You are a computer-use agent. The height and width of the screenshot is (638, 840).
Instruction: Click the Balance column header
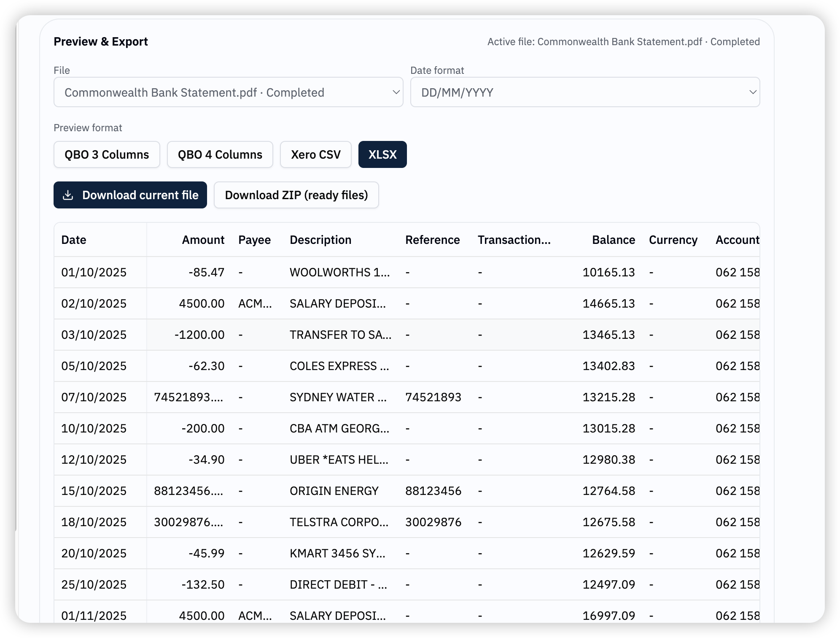614,240
